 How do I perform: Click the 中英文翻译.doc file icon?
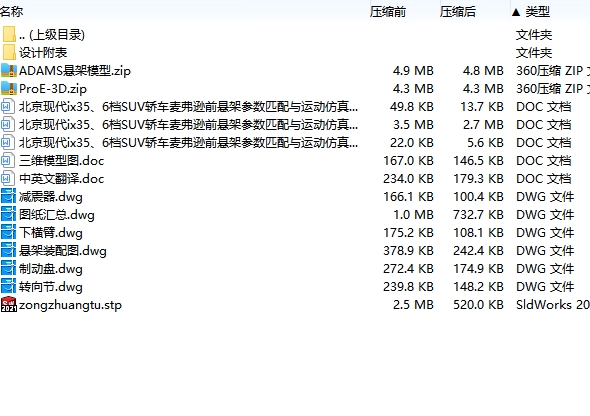click(x=8, y=179)
